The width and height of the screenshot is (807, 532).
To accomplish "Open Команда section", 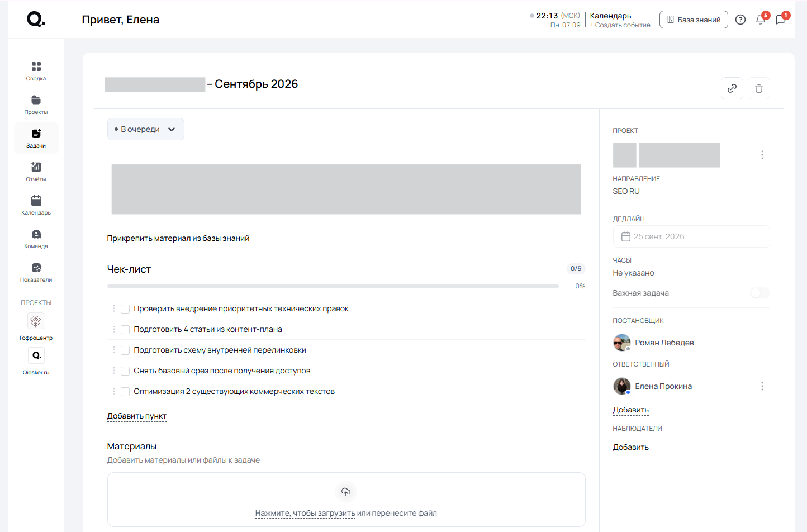I will pos(36,239).
